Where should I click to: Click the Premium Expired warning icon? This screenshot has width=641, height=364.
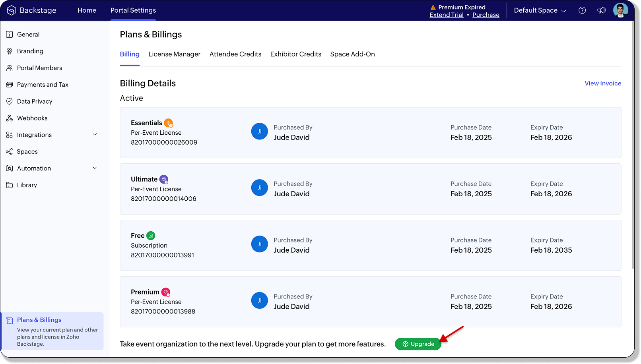433,7
